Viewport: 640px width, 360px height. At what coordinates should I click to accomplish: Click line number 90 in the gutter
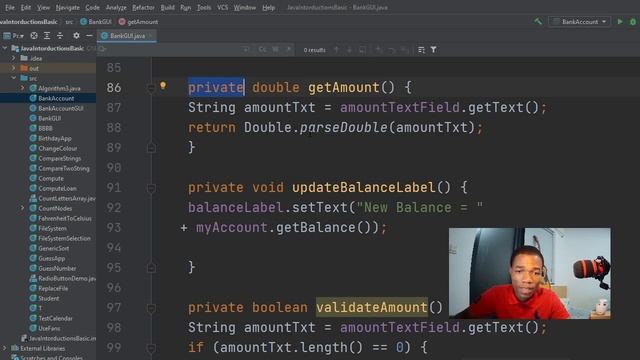114,168
